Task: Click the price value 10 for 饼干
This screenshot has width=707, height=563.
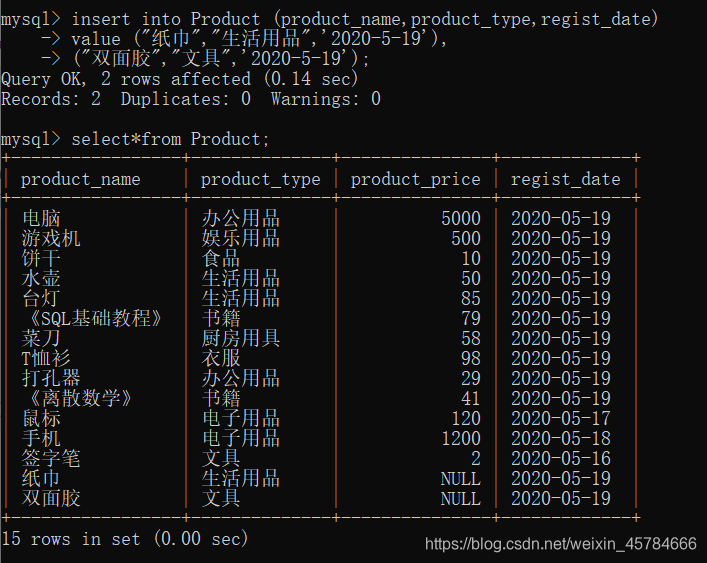Action: (x=471, y=258)
